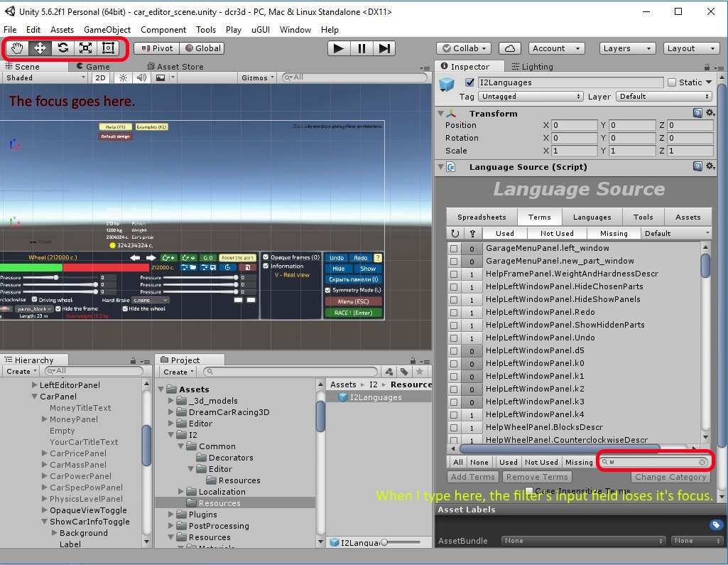Select the Hand tool
This screenshot has height=565, width=728.
(x=17, y=48)
